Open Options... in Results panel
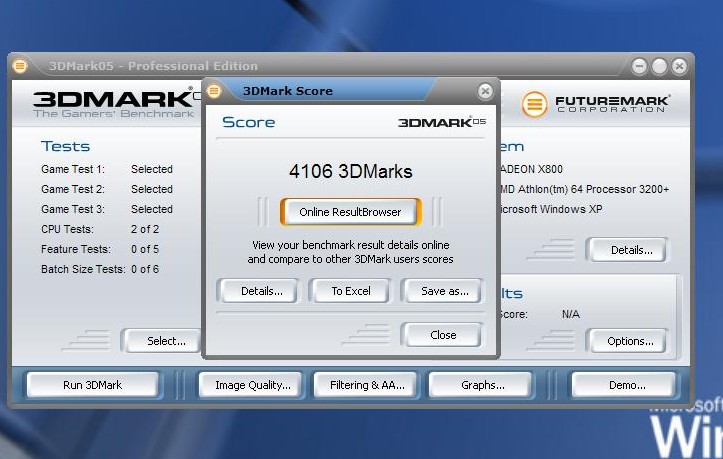This screenshot has height=459, width=723. tap(630, 341)
